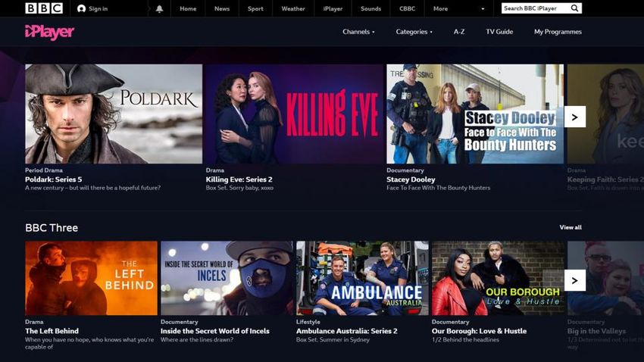The height and width of the screenshot is (362, 644).
Task: Open the notifications bell
Action: click(x=159, y=8)
